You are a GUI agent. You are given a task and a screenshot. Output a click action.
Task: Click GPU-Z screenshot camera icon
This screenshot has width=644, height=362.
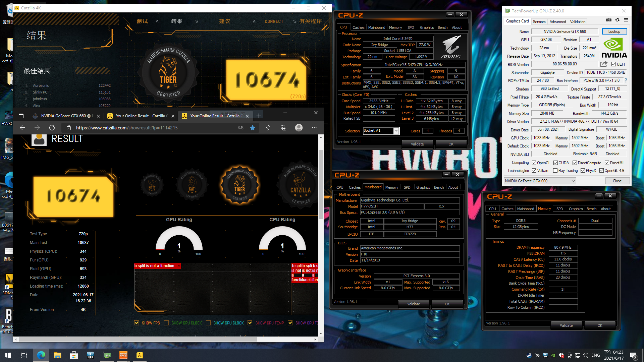(x=609, y=20)
